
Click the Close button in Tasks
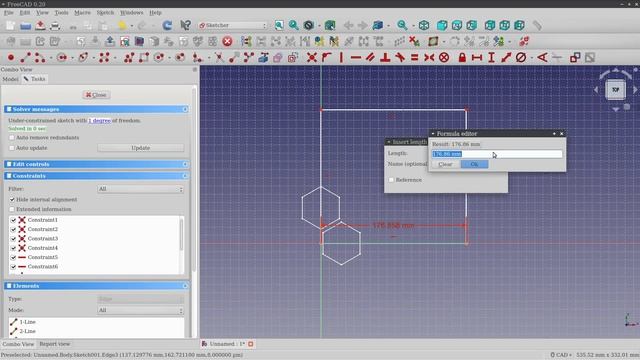click(x=96, y=95)
